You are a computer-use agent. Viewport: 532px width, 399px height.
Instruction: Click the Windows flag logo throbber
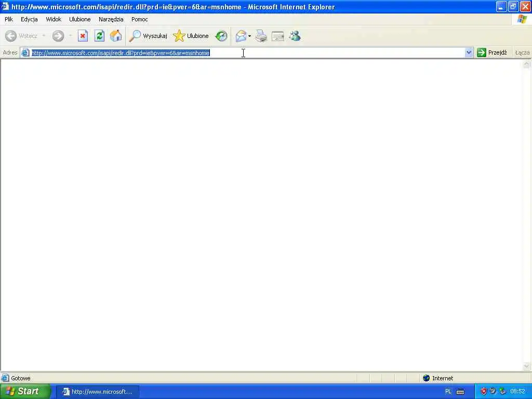(x=522, y=19)
